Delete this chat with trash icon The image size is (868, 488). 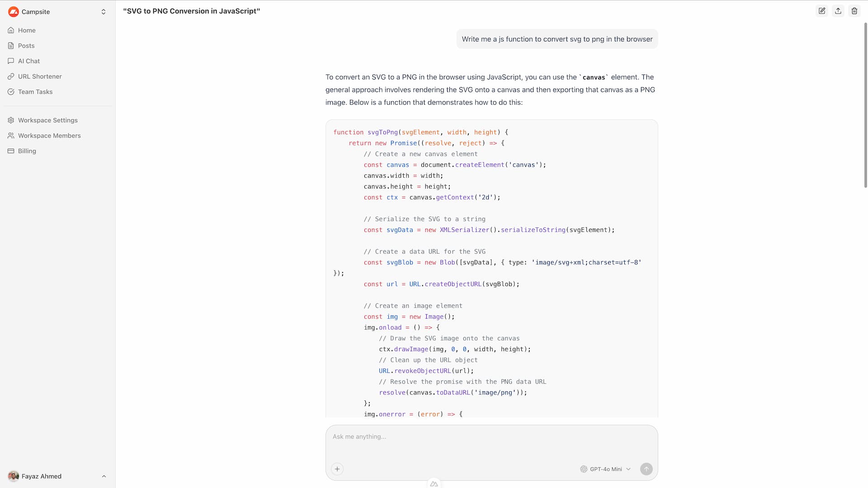(854, 11)
